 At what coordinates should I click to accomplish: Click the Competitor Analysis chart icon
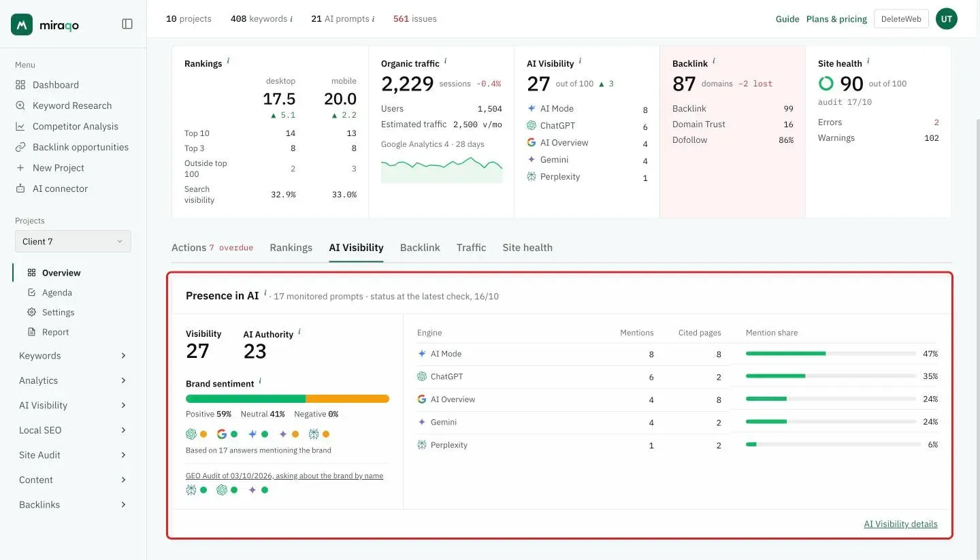pos(20,127)
